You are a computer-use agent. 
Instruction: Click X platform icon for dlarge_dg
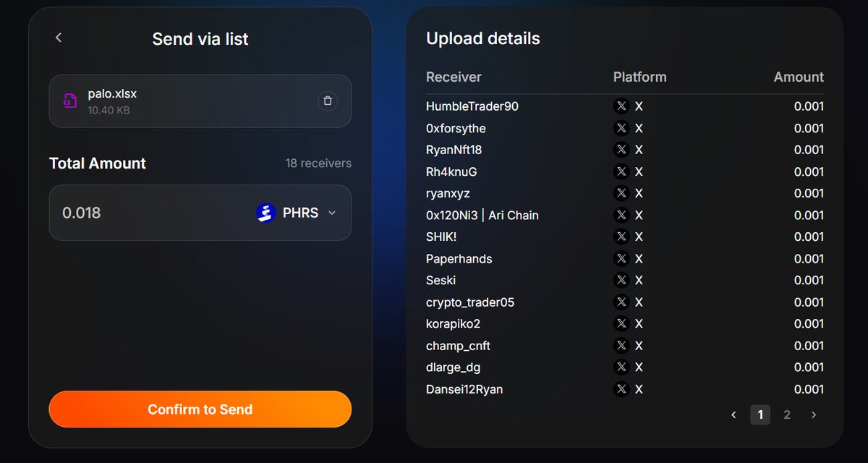click(x=621, y=367)
